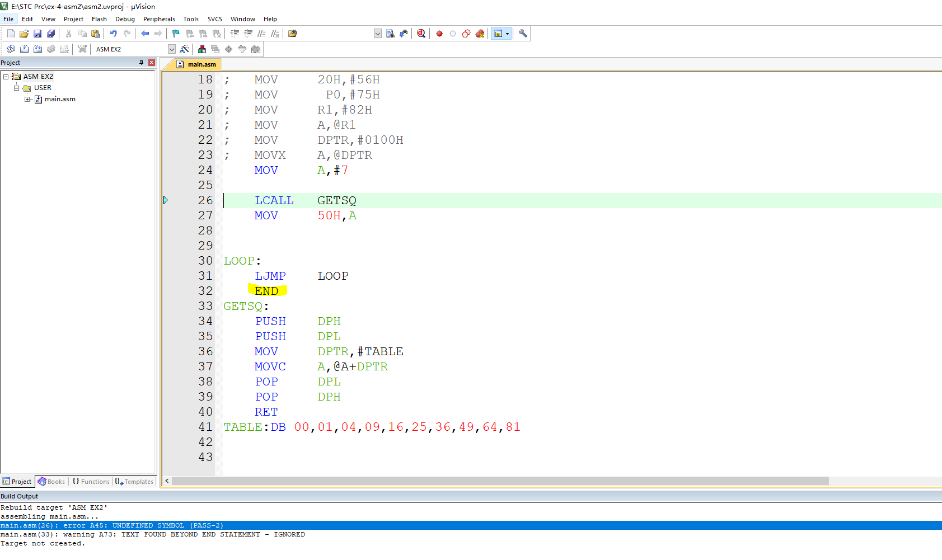942x560 pixels.
Task: Navigate backwards with blue arrow
Action: 145,34
